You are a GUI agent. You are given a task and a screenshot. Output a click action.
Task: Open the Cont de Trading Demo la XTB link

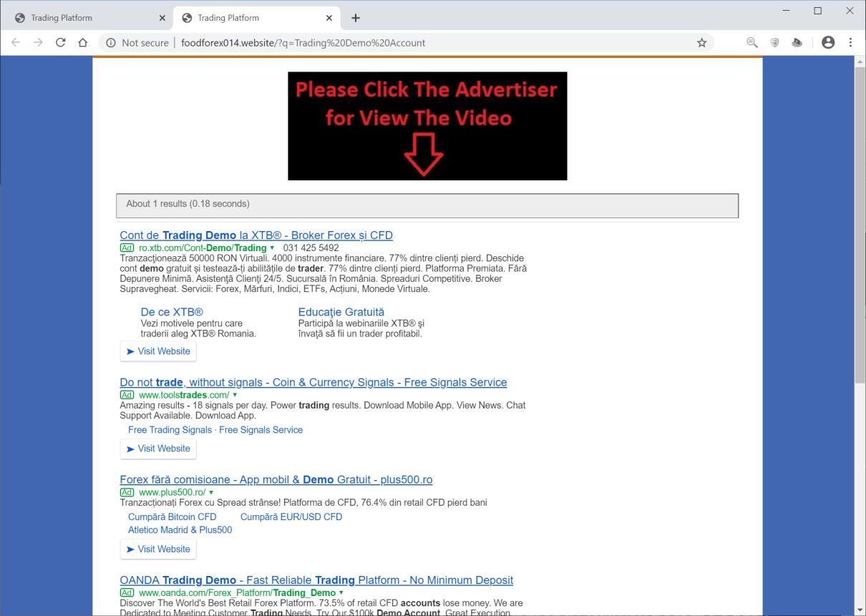(256, 235)
